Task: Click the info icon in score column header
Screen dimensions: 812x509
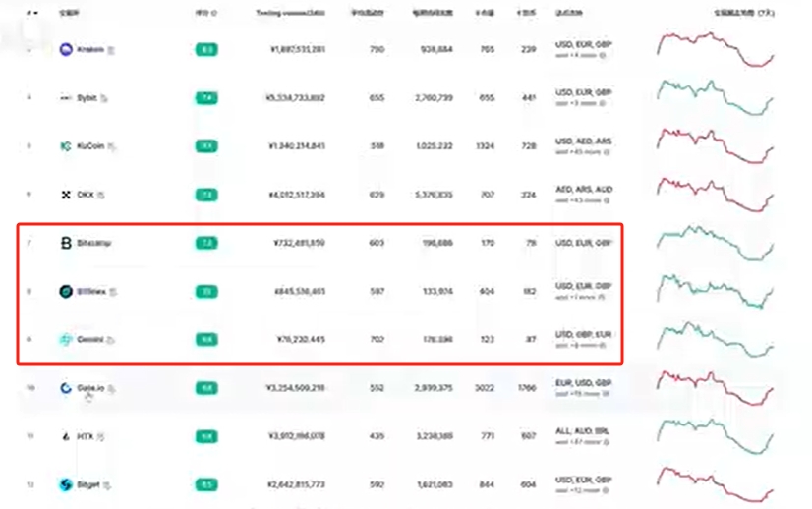Action: 214,13
